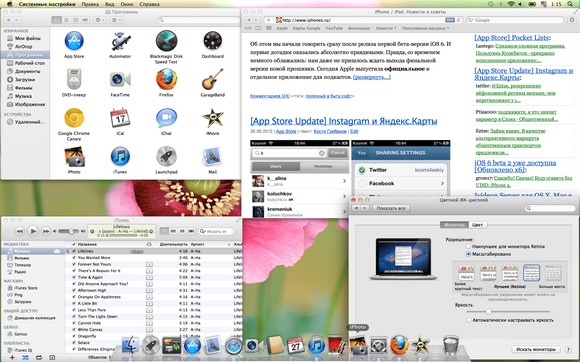The height and width of the screenshot is (362, 580).
Task: Click Finder icon in the Dock
Action: coord(131,345)
